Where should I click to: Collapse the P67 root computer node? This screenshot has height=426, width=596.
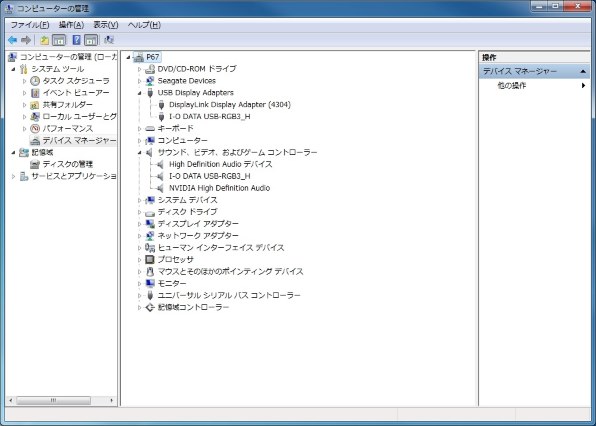point(128,57)
